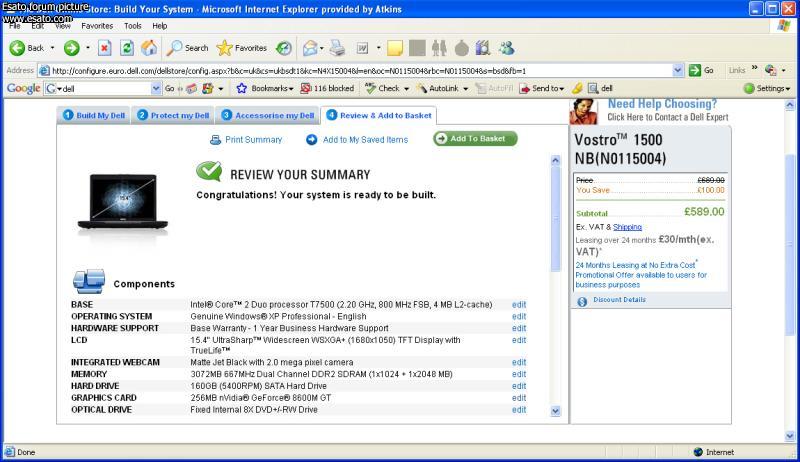Select Review & Add to Basket tab
This screenshot has height=462, width=800.
click(x=379, y=115)
